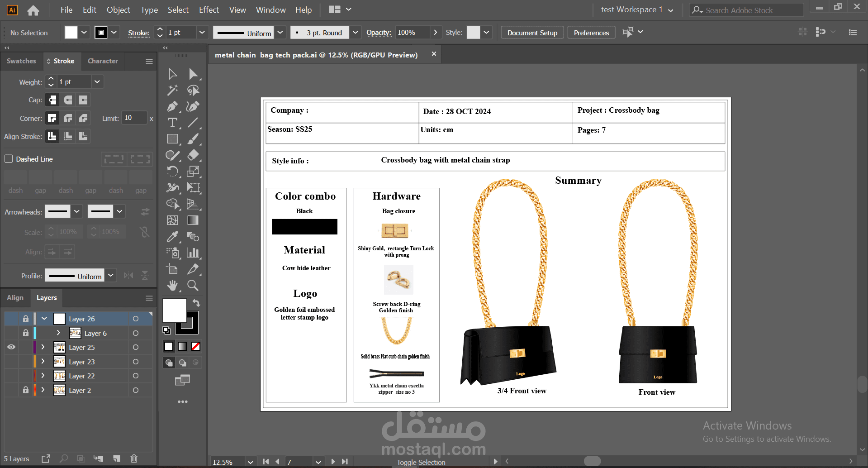Open the workspace switcher dropdown

(637, 10)
